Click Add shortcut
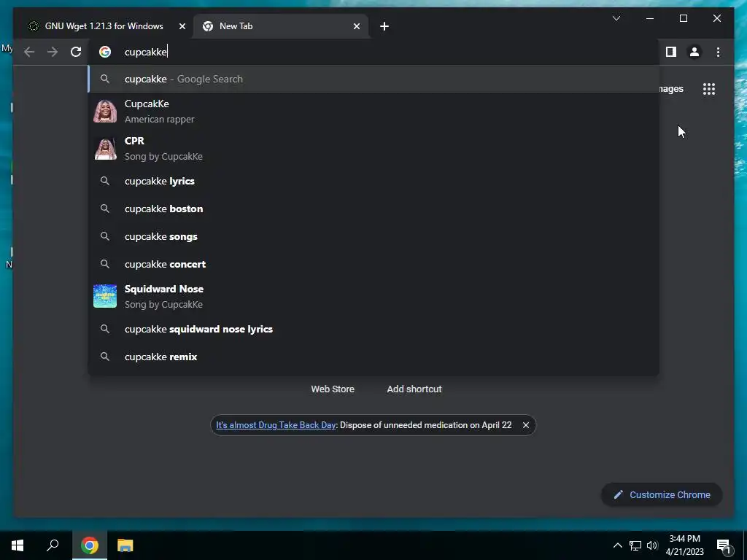The width and height of the screenshot is (747, 560). (414, 389)
